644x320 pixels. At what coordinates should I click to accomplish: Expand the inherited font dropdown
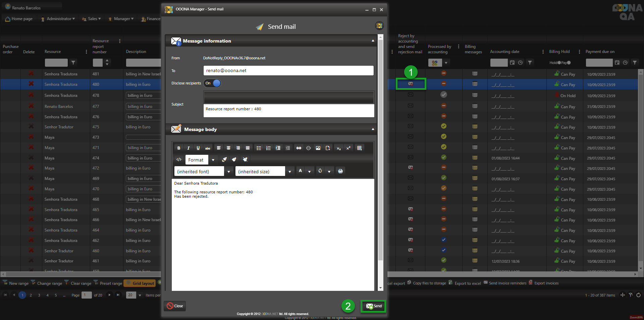point(228,172)
